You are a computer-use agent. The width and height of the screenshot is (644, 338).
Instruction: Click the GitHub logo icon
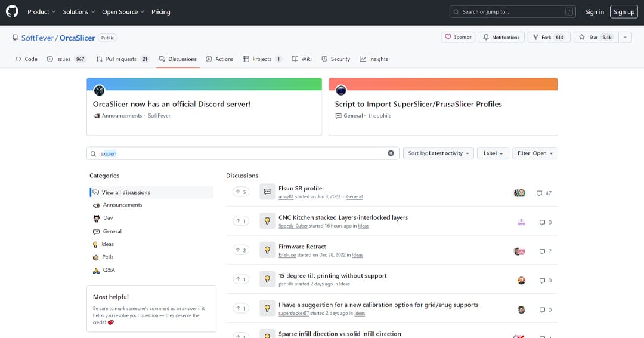pos(12,11)
